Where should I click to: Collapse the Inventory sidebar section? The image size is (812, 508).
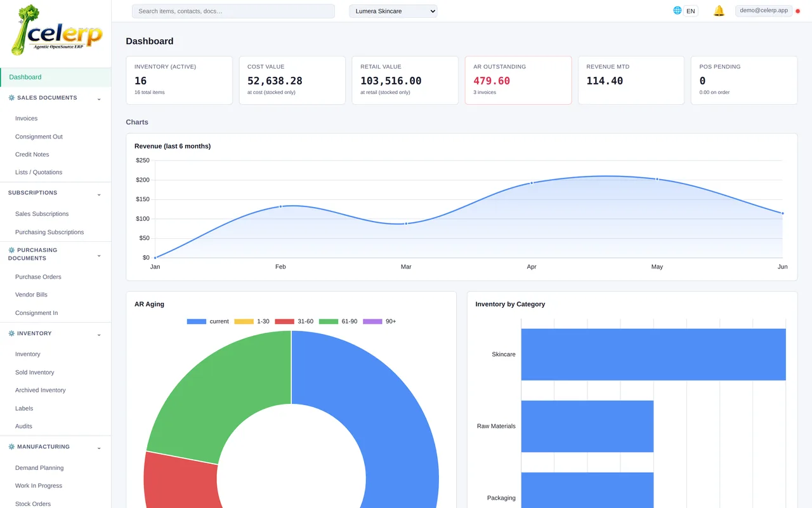point(99,334)
